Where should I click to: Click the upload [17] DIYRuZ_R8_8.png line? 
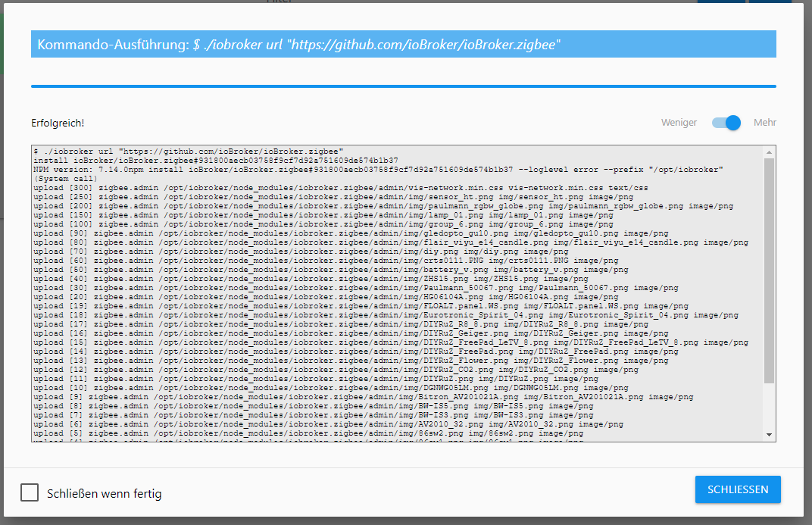pos(341,323)
